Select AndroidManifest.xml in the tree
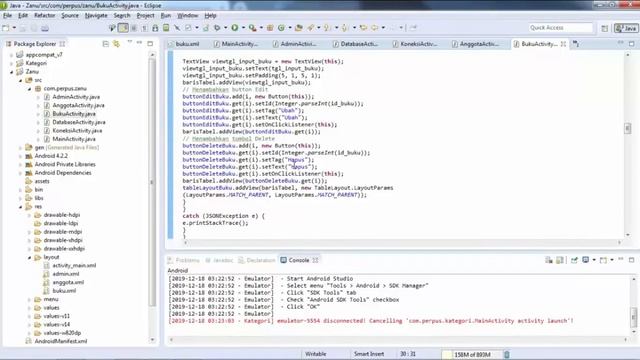The width and height of the screenshot is (640, 360). click(x=61, y=342)
